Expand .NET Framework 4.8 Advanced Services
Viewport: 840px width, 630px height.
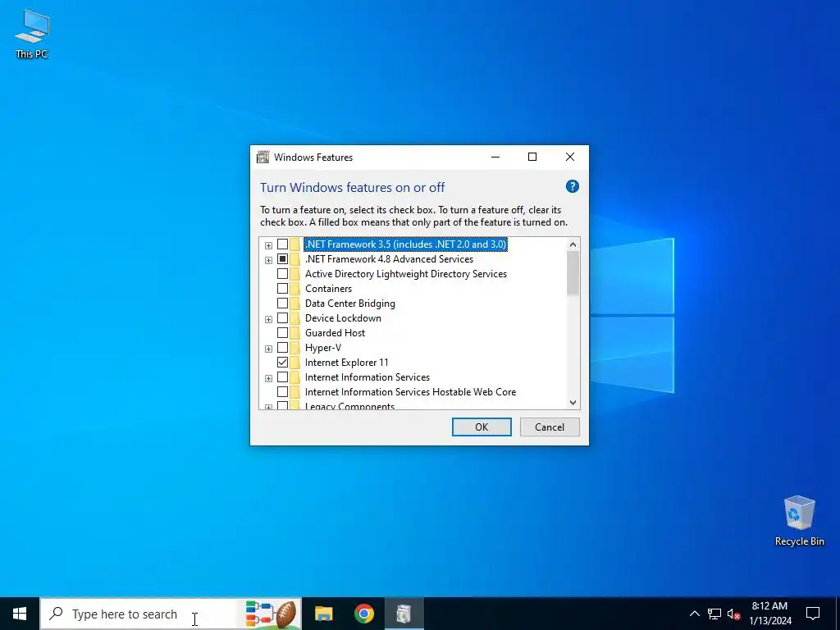(268, 260)
